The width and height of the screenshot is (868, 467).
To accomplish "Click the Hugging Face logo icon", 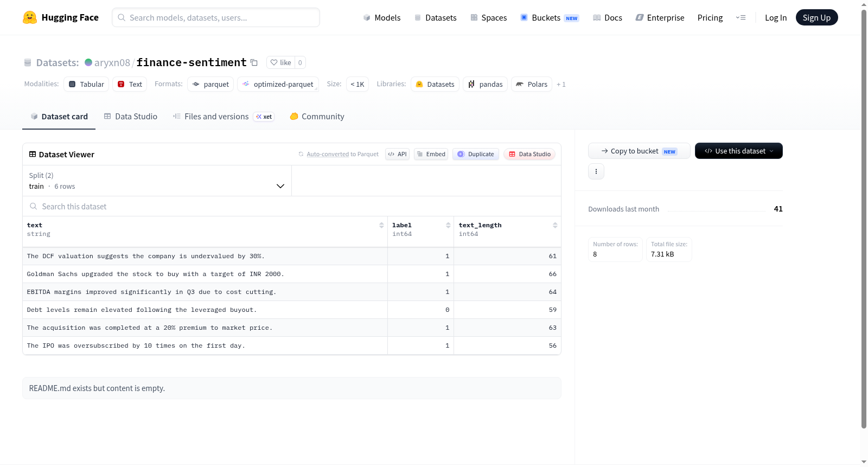I will coord(30,17).
